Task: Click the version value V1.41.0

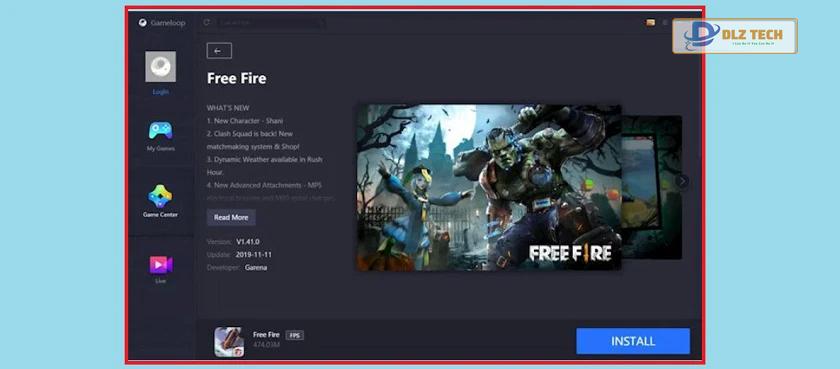Action: (x=248, y=242)
